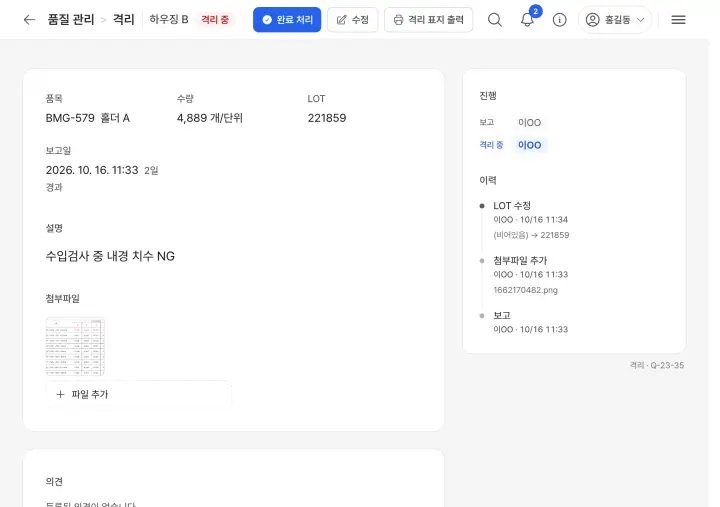Click the 파일 추가 button
This screenshot has width=720, height=507.
(138, 394)
